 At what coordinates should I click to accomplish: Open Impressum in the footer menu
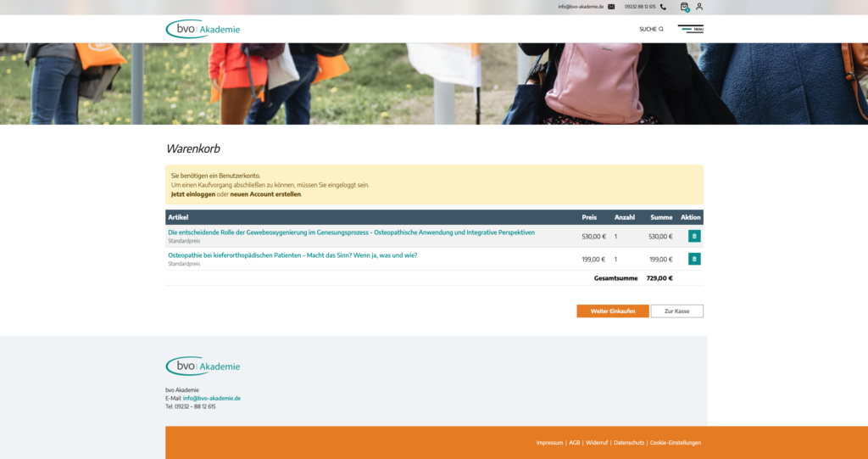549,442
